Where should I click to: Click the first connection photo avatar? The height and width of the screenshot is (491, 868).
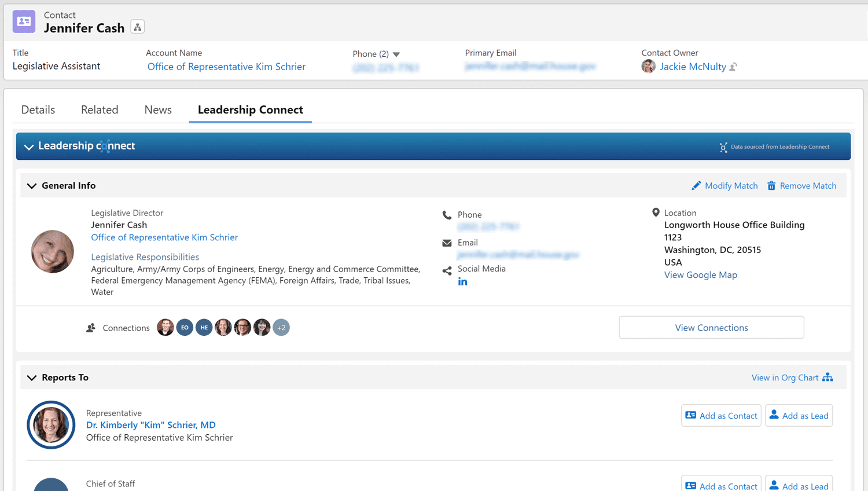coord(165,328)
